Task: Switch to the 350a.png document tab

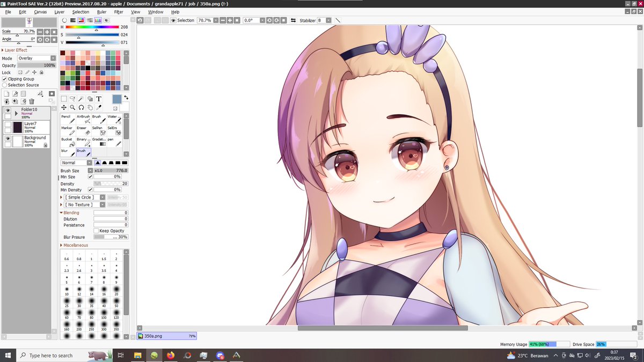Action: click(x=167, y=336)
